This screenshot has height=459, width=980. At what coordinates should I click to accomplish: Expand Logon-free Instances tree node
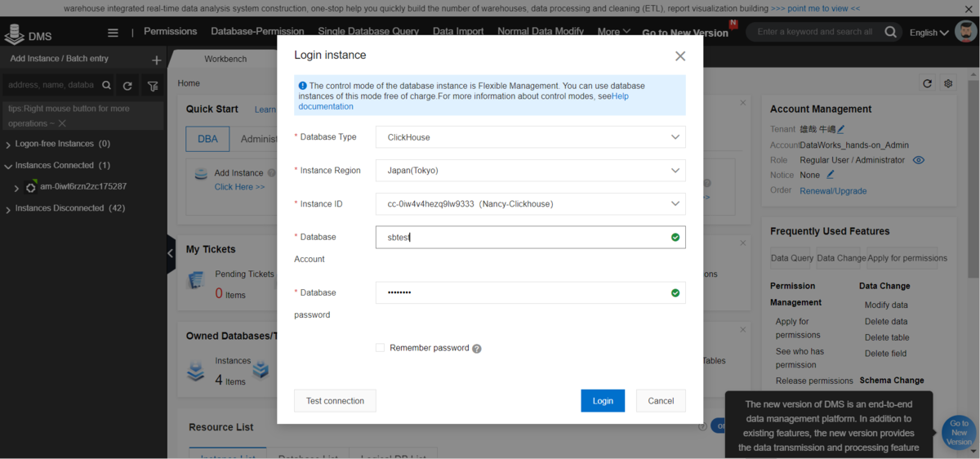[8, 145]
